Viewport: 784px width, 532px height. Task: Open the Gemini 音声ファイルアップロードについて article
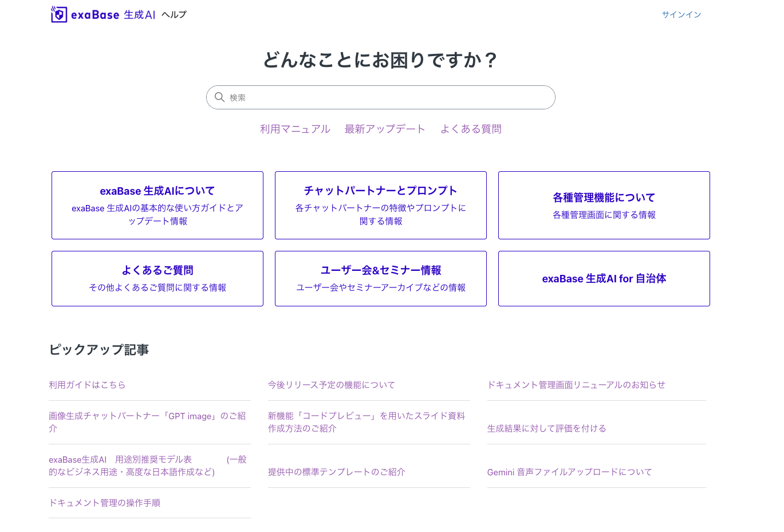click(570, 472)
